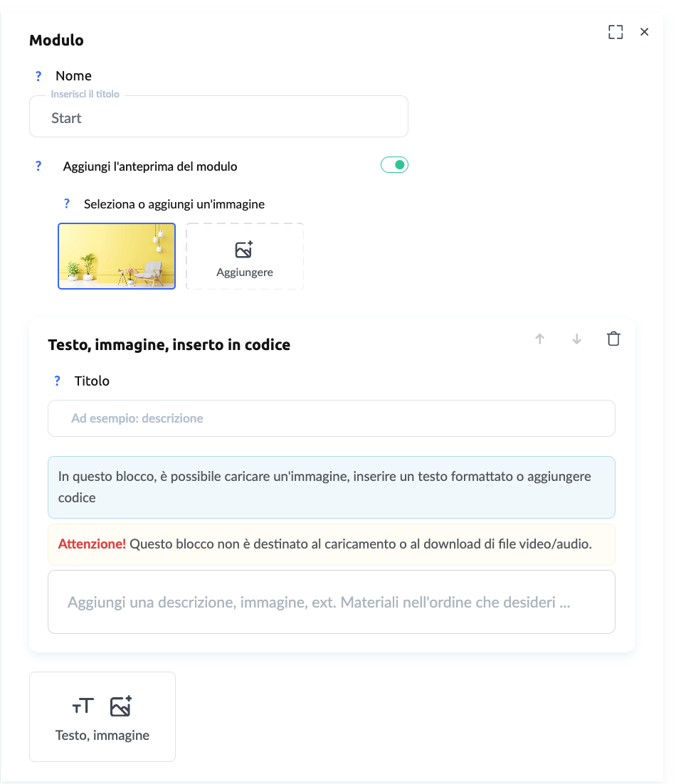Close the Modulo panel
This screenshot has width=676, height=784.
[645, 32]
